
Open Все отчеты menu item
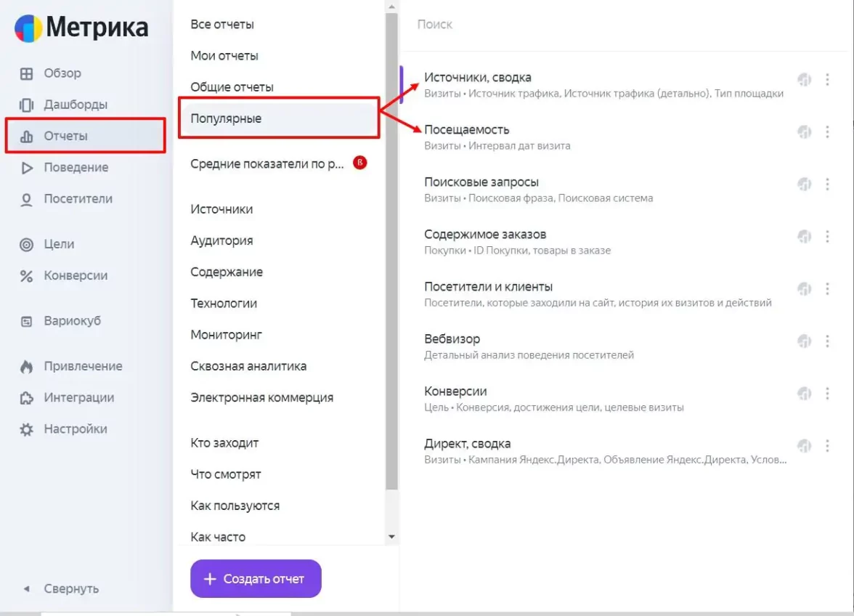click(x=222, y=25)
